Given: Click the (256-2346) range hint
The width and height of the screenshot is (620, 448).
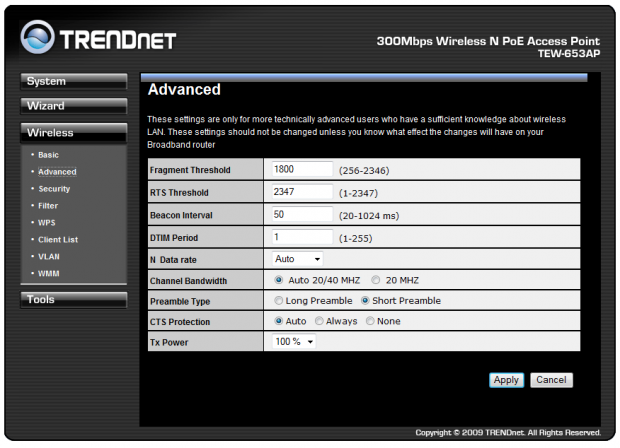Looking at the screenshot, I should 364,171.
